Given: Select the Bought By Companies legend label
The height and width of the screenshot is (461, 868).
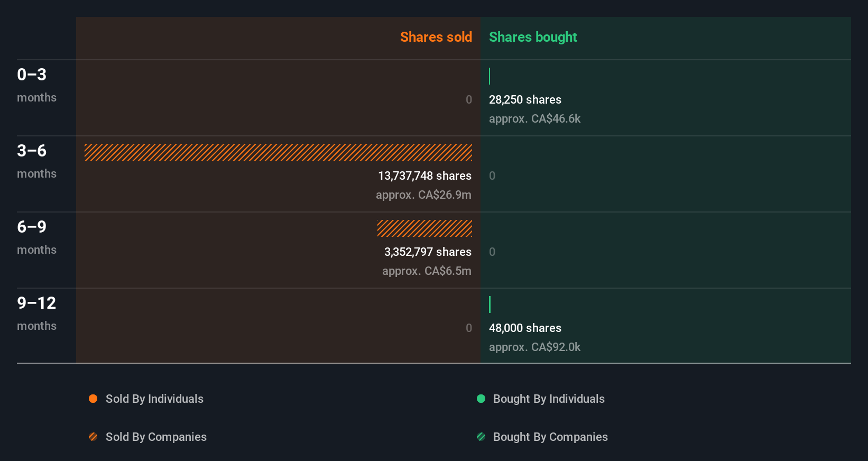Looking at the screenshot, I should point(550,437).
